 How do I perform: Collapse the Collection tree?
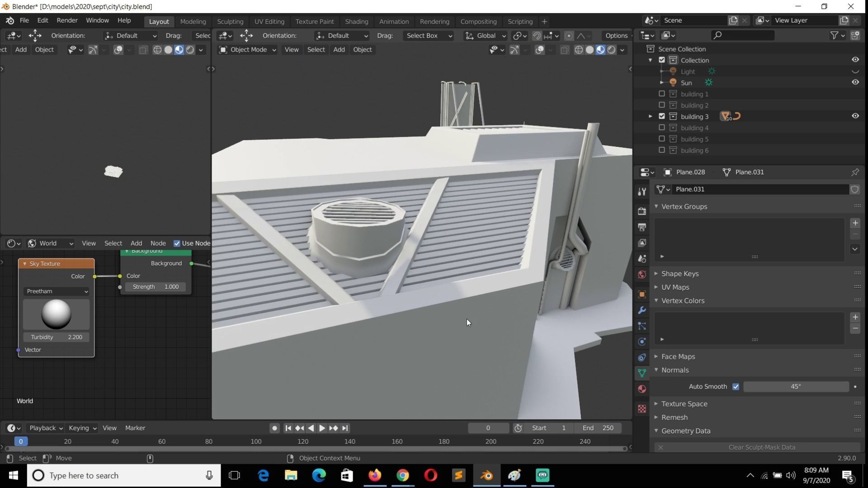(651, 60)
